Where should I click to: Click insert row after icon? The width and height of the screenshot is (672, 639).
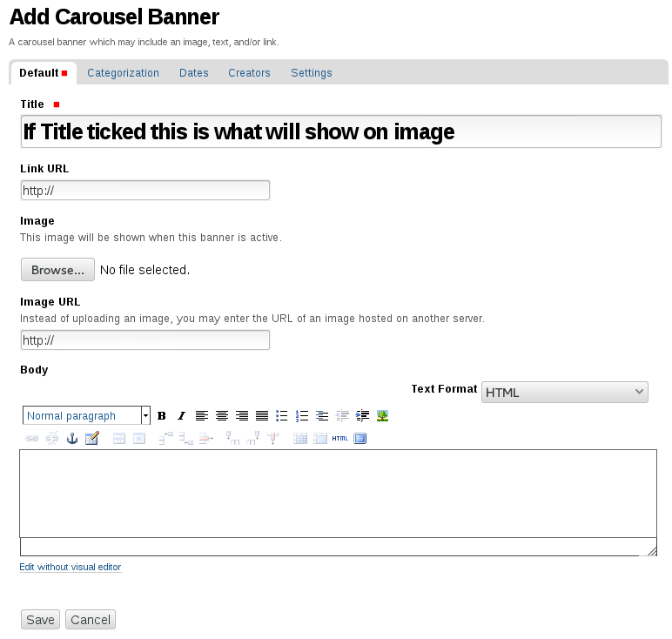click(186, 439)
